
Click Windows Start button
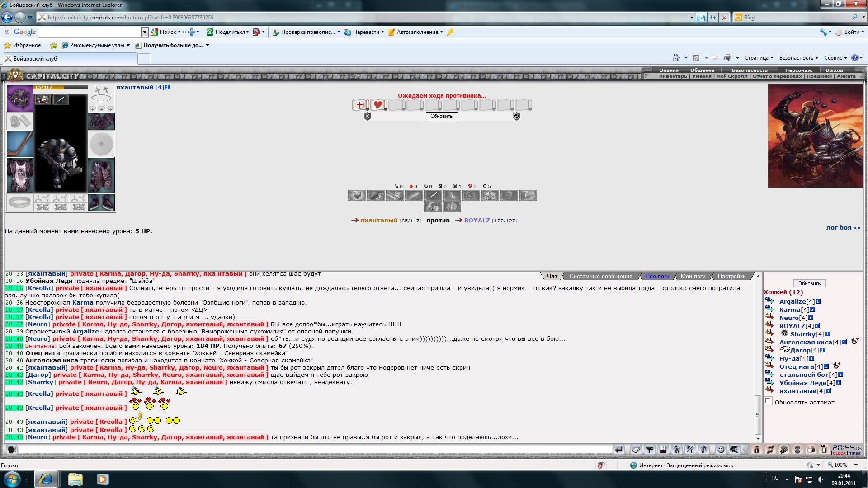click(12, 479)
